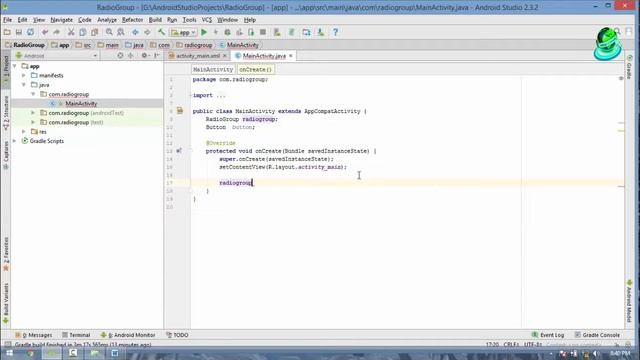
Task: Open the app run configuration dropdown
Action: (183, 32)
